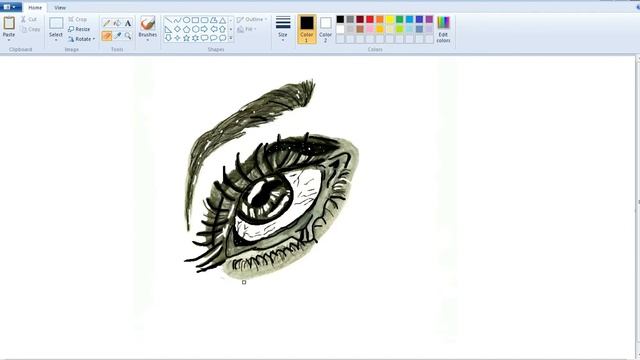Image resolution: width=640 pixels, height=360 pixels.
Task: Choose the Right arrow shape
Action: pos(204,29)
